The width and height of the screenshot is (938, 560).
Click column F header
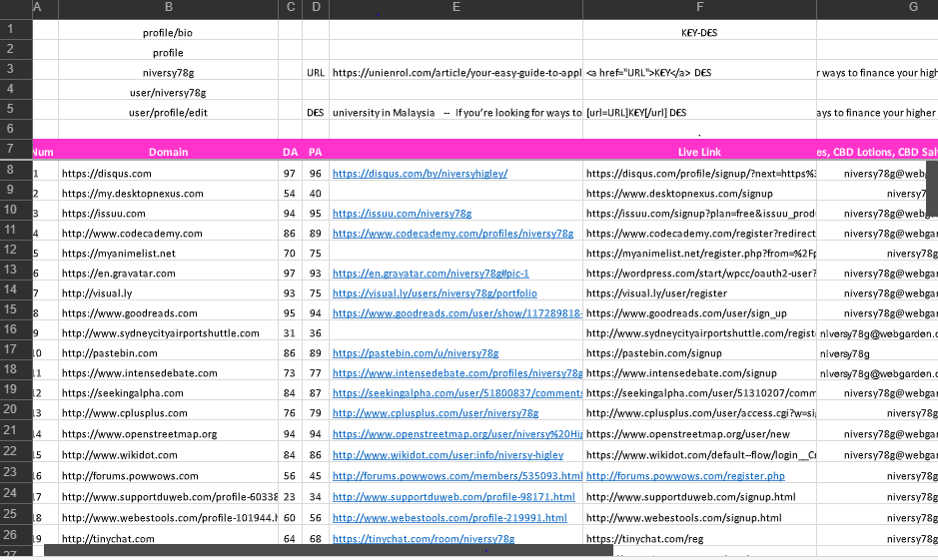pos(699,8)
